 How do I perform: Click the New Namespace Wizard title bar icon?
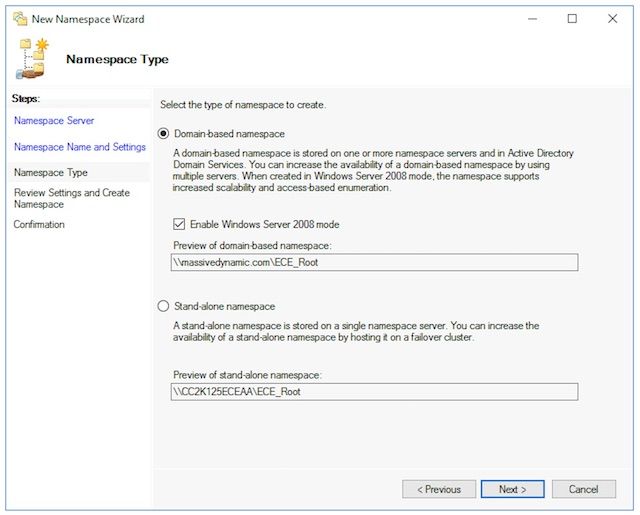[x=20, y=19]
